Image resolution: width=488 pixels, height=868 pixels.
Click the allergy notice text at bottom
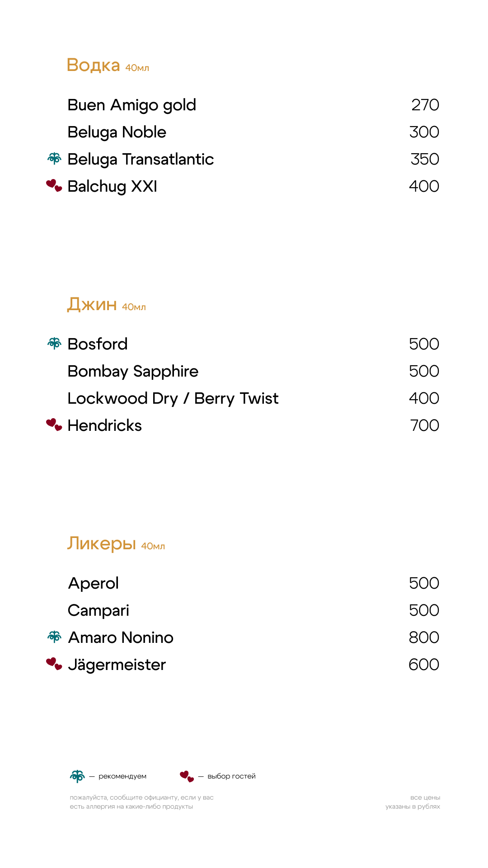click(141, 802)
